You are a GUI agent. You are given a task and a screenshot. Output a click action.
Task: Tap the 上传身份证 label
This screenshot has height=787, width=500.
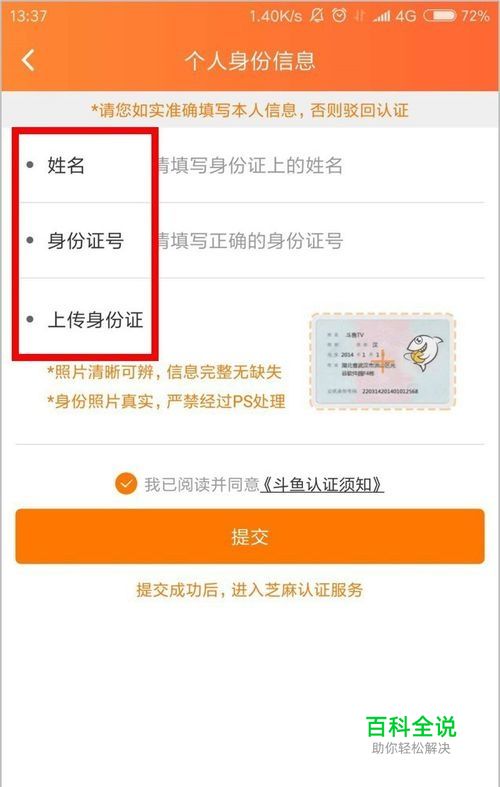pos(95,320)
